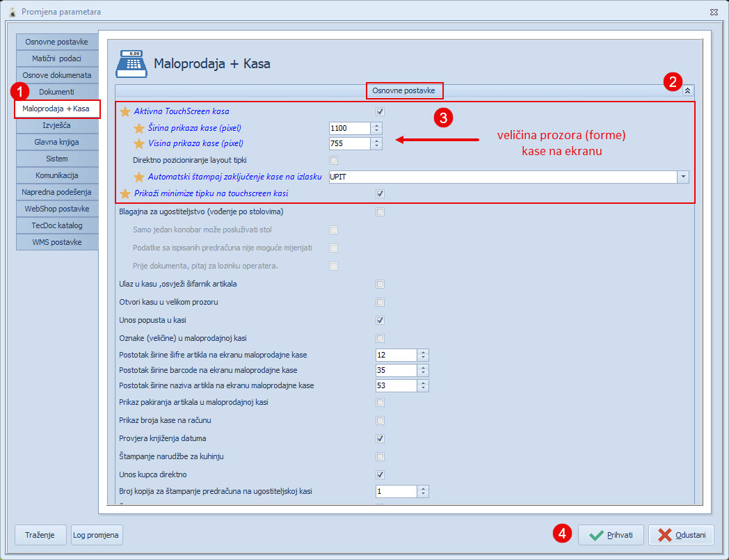
Task: Disable Provjera knjiženja datuma checkbox
Action: pos(380,439)
